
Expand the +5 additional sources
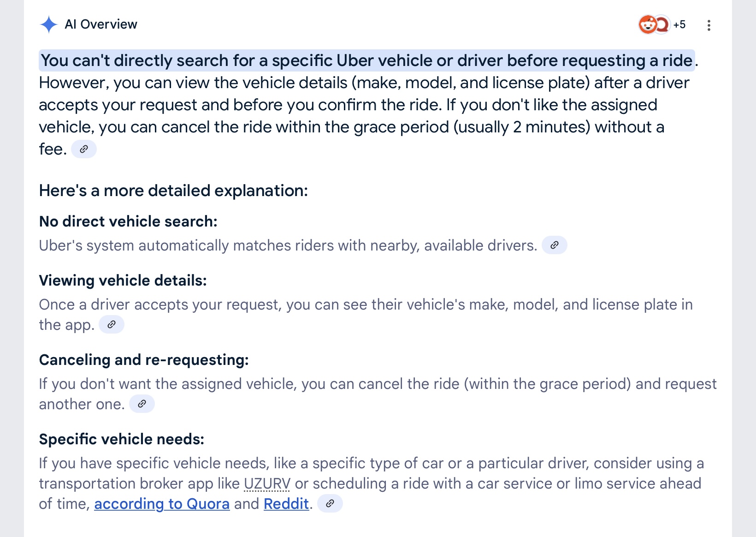679,24
